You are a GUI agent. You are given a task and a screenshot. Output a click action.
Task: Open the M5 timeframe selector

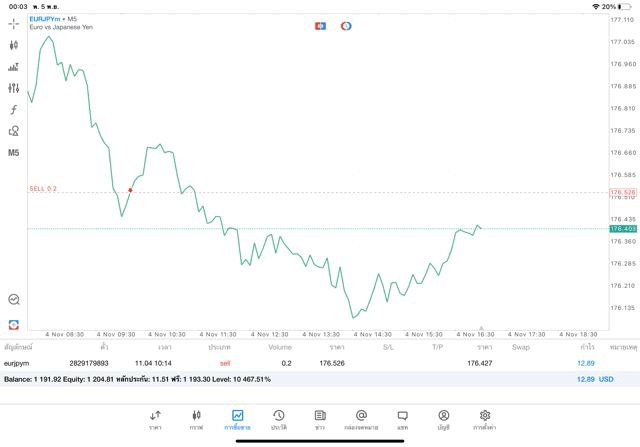[x=14, y=153]
